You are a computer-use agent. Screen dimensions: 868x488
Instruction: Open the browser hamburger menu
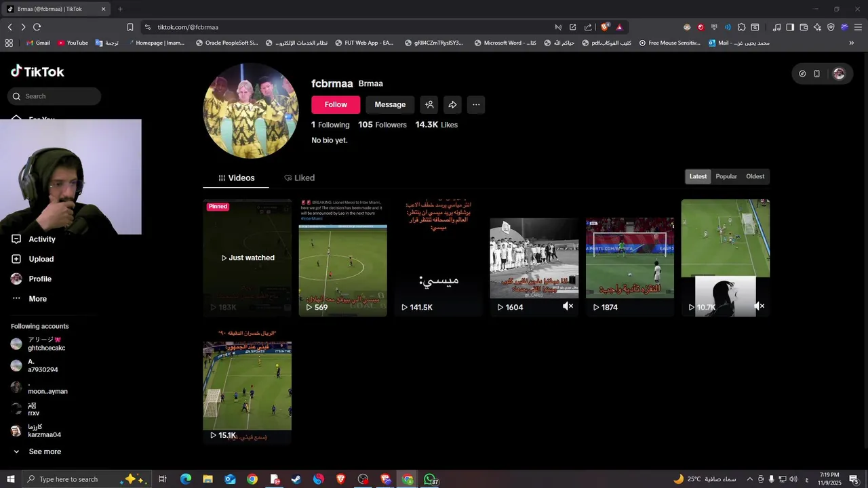[x=858, y=27]
